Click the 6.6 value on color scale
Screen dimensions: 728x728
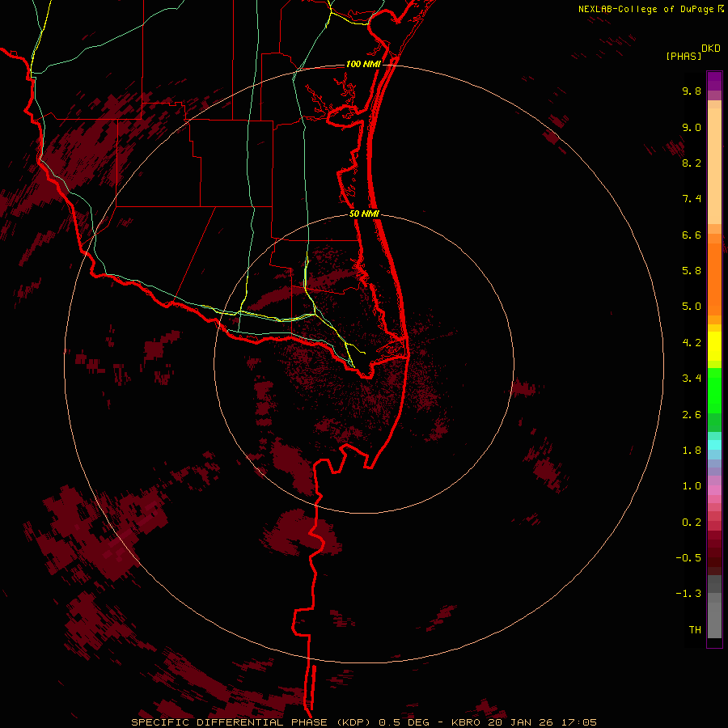692,235
